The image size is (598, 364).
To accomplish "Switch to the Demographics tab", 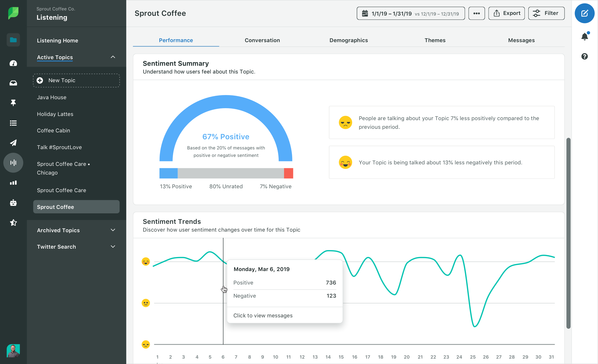I will (x=349, y=40).
